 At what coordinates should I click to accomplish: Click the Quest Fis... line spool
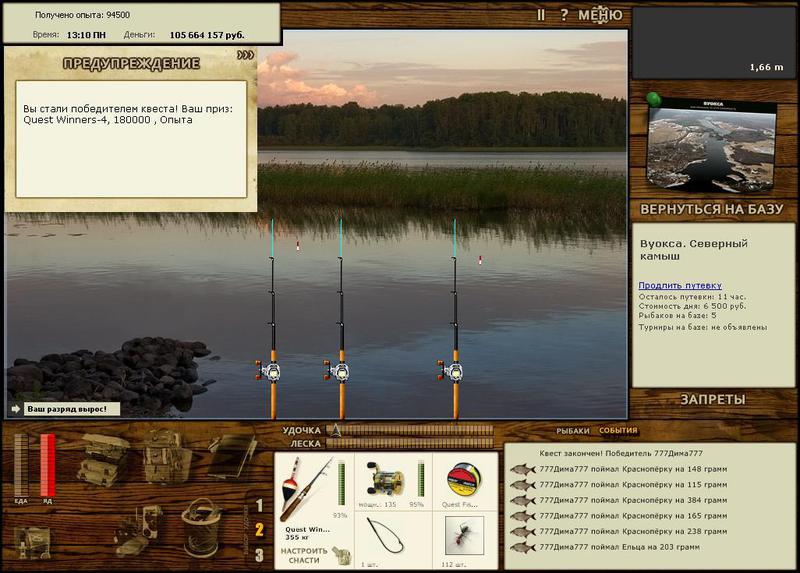[x=463, y=480]
